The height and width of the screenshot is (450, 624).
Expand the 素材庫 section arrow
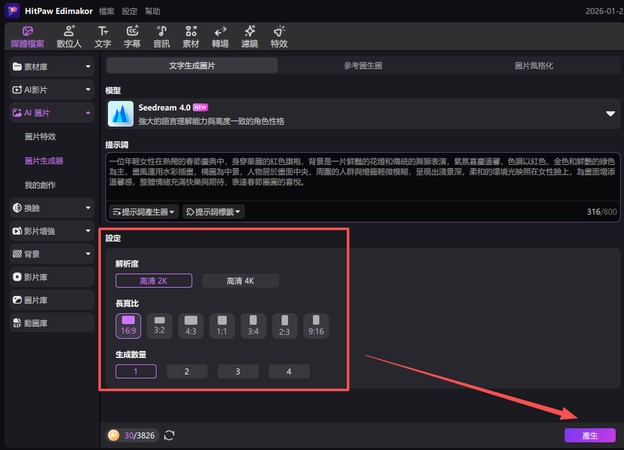coord(88,66)
